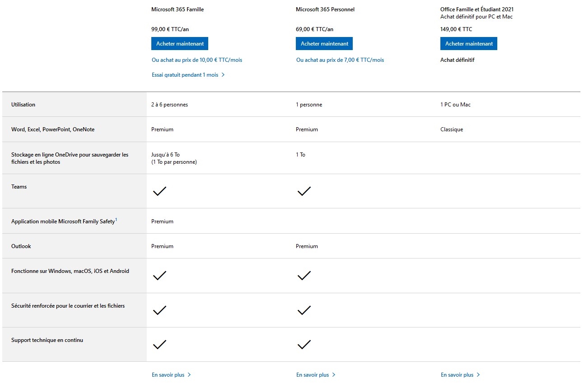Open the 10,00 € TTC/mois purchase link
Image resolution: width=584 pixels, height=392 pixels.
(197, 60)
